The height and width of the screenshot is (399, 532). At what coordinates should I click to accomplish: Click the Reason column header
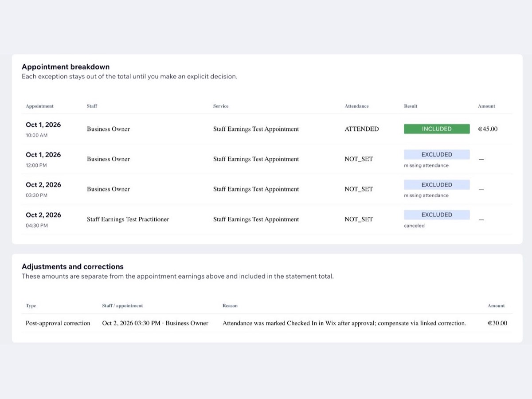(x=230, y=306)
